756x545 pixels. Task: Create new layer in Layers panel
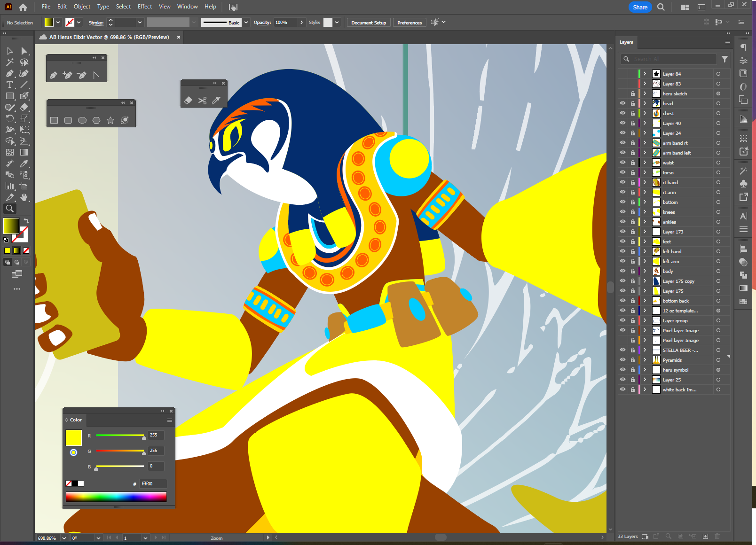pyautogui.click(x=705, y=536)
